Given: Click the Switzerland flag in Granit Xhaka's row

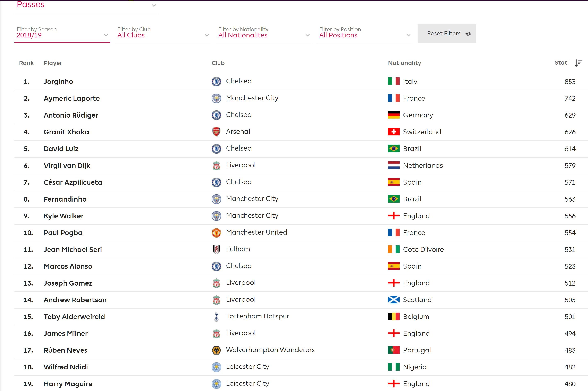Looking at the screenshot, I should tap(394, 132).
